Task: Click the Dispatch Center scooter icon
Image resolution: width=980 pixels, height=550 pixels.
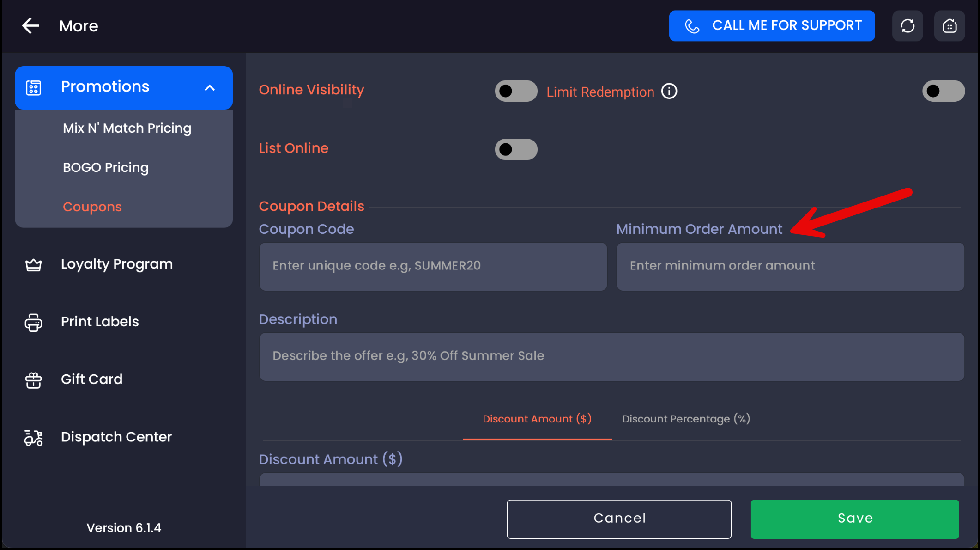Action: tap(33, 437)
